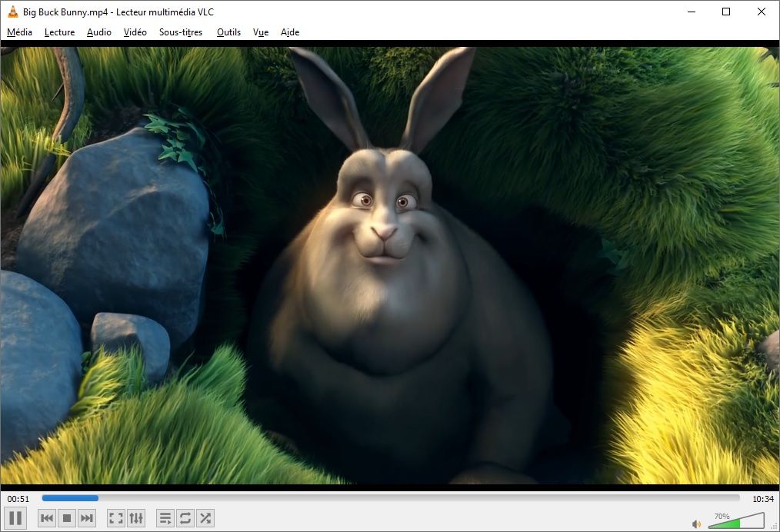Open extended settings and effects panel

click(136, 519)
